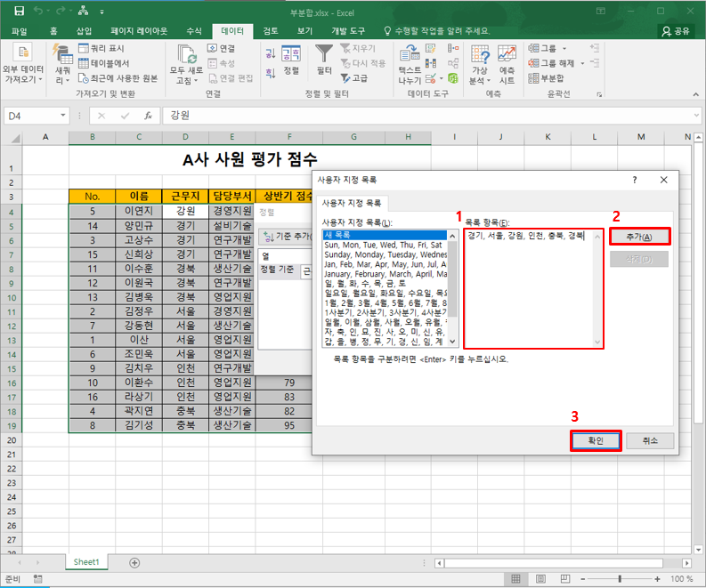Switch to the Insert (삽입) tab
This screenshot has height=588, width=706.
point(85,30)
